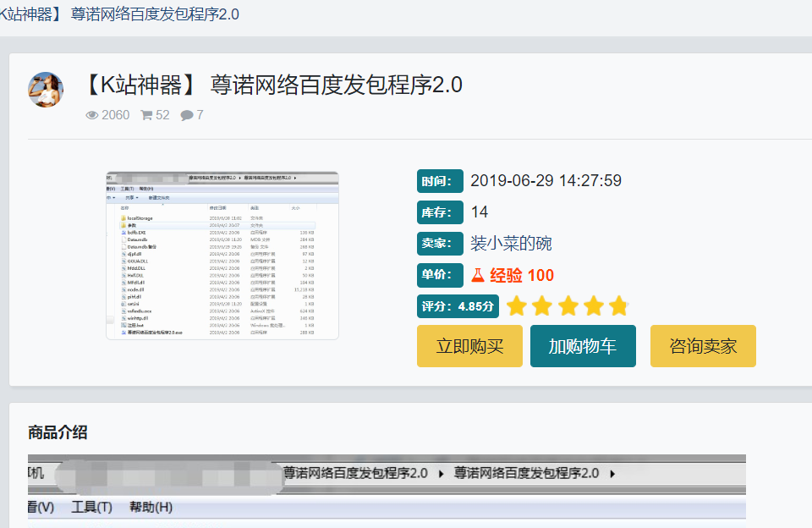The width and height of the screenshot is (812, 528).
Task: Click the 卖家 label badge
Action: [x=440, y=244]
